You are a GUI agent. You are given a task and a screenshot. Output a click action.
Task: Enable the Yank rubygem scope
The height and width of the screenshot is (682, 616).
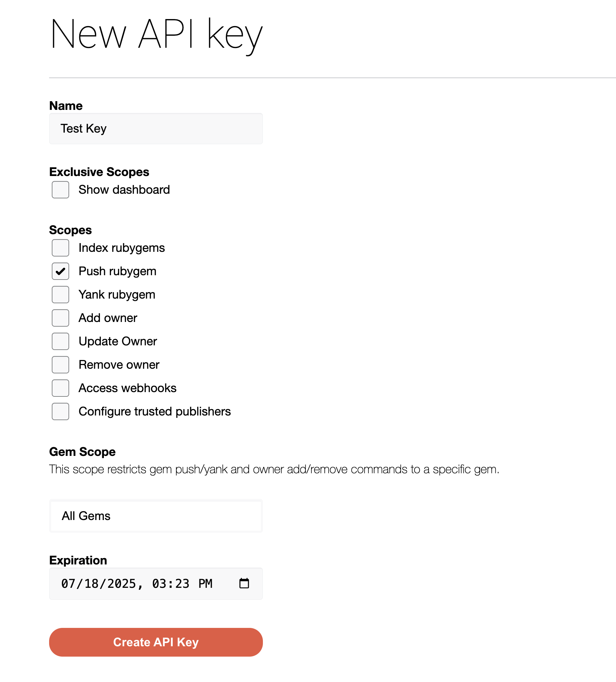60,294
